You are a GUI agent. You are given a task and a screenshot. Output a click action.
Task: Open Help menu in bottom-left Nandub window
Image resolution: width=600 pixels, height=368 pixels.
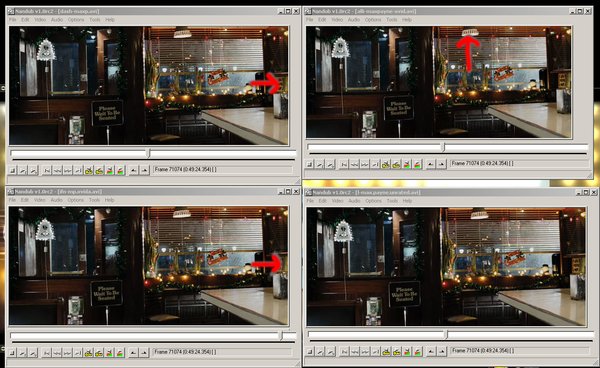click(x=109, y=200)
